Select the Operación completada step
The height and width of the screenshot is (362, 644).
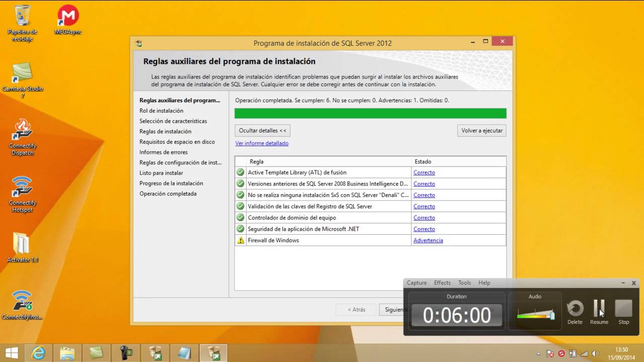(168, 194)
